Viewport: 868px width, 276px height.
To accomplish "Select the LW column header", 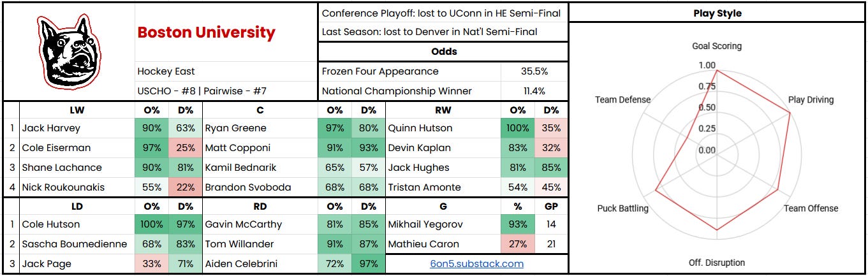I will 77,110.
